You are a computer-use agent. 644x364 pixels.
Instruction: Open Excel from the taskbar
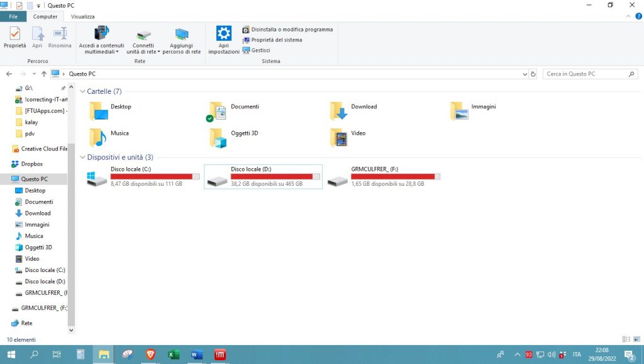click(x=173, y=355)
